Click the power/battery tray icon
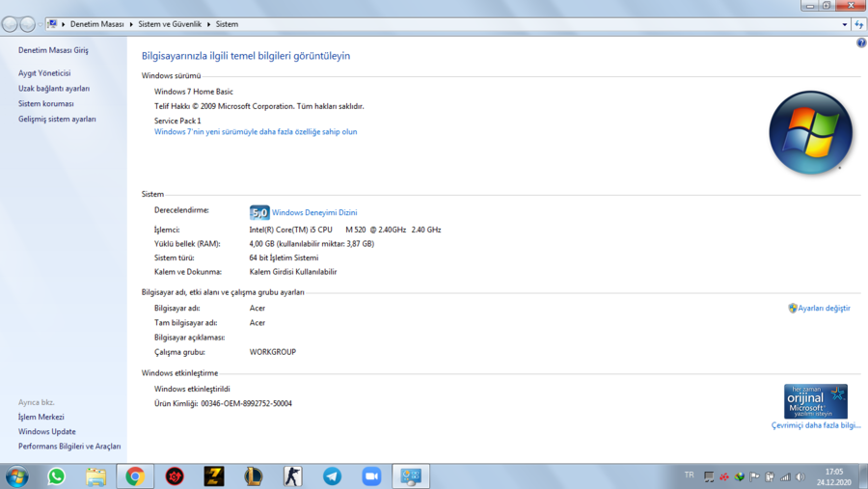 click(x=770, y=476)
